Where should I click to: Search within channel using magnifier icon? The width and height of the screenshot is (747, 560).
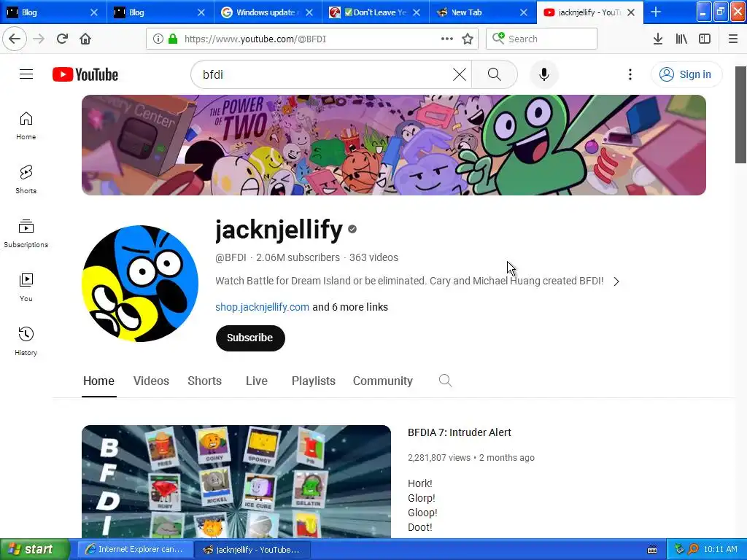(445, 381)
